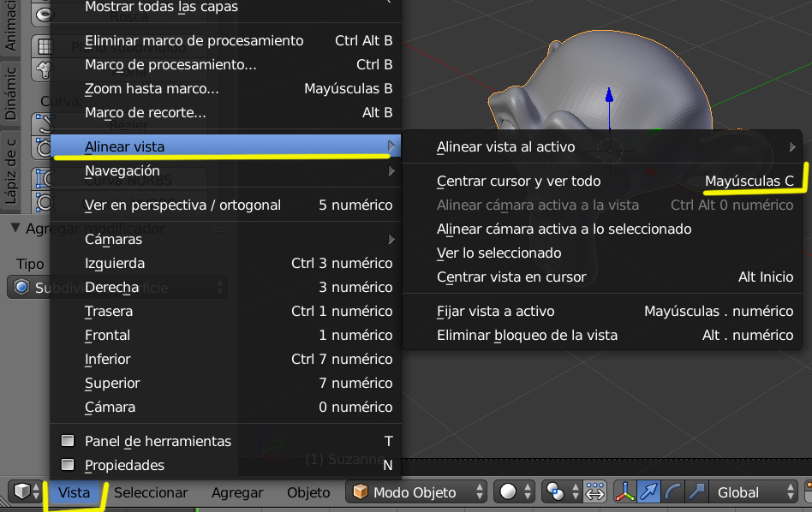The height and width of the screenshot is (512, 812).
Task: Open the Seleccionar menu
Action: [151, 492]
